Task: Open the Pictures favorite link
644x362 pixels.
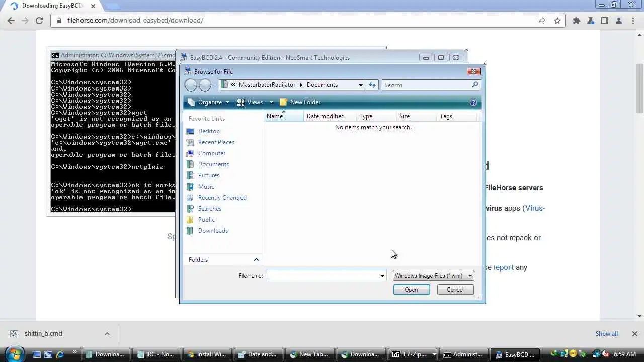Action: (209, 175)
